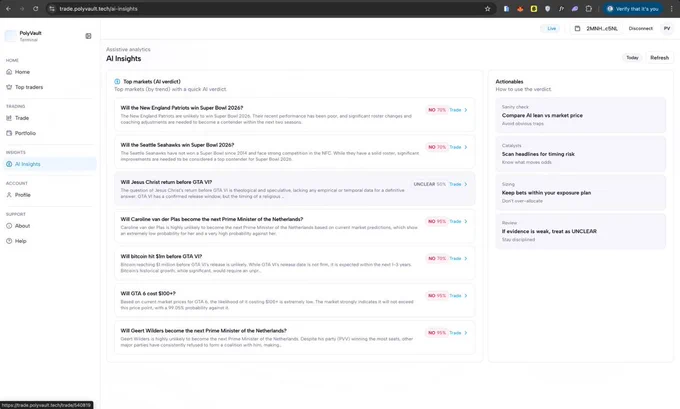Screen dimensions: 680x409
Task: Open browser extensions puzzle icon
Action: 588,9
